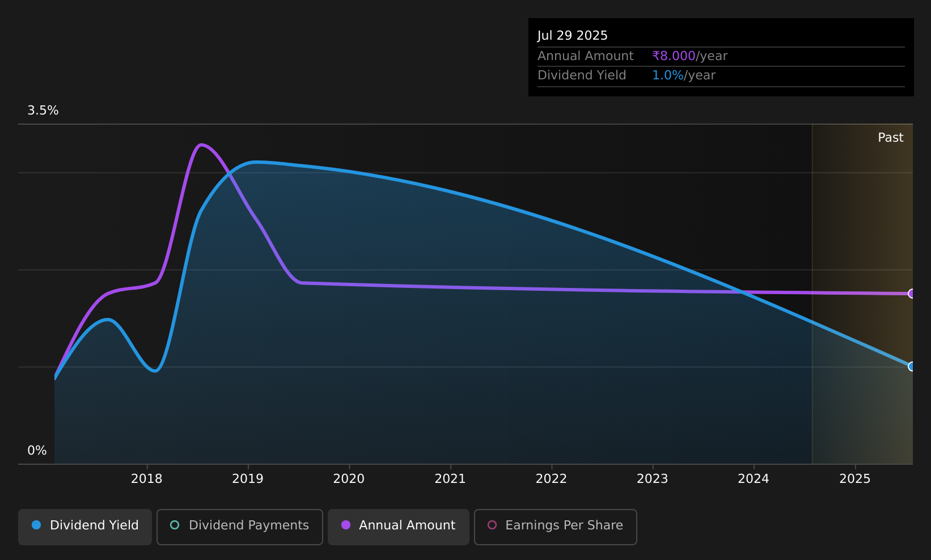931x560 pixels.
Task: Click the 1.0%/year dividend yield value
Action: (x=684, y=75)
